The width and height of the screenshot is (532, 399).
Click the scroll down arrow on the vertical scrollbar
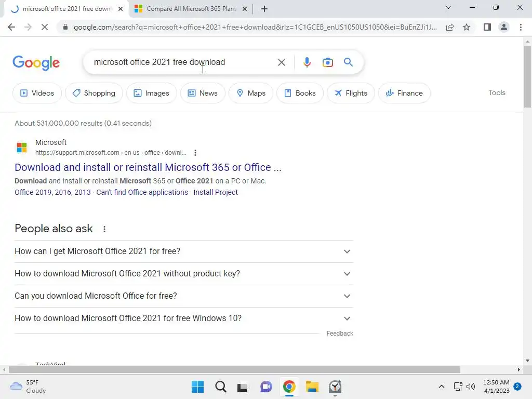(x=527, y=361)
